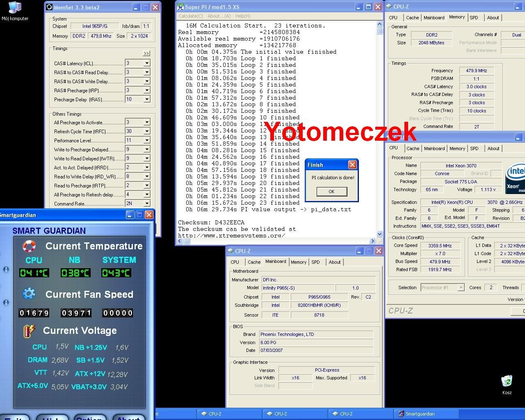Open Act. to Act. Delayed (tRRD) dropdown
Screen dimensions: 525x420
tap(146, 167)
